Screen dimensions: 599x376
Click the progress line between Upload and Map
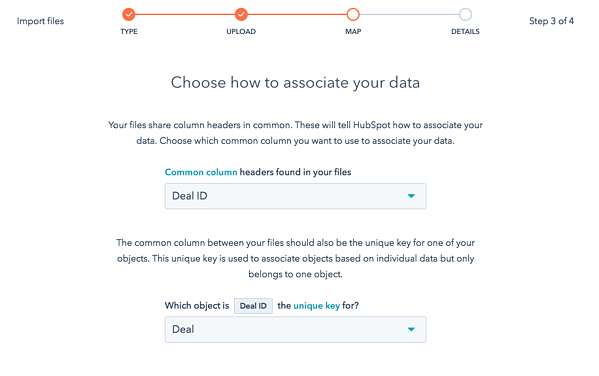[297, 15]
